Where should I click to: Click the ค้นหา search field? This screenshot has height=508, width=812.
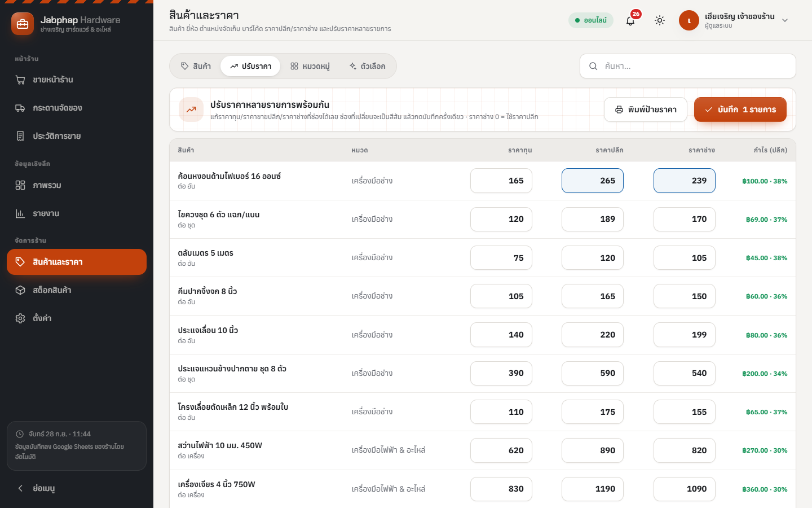click(688, 66)
